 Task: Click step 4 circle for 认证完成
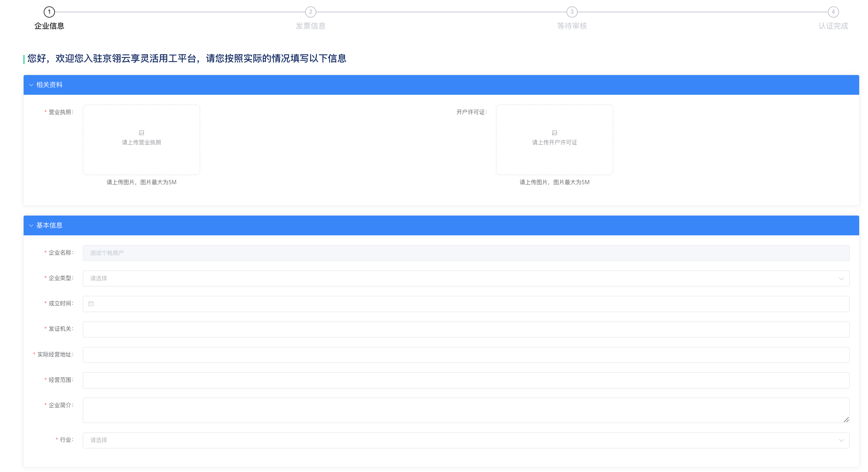[833, 12]
